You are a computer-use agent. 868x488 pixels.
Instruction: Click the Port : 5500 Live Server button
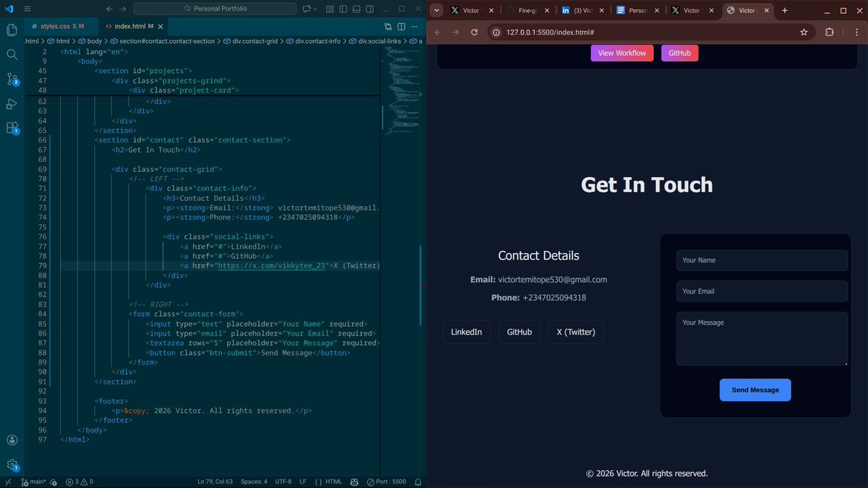[x=386, y=481]
